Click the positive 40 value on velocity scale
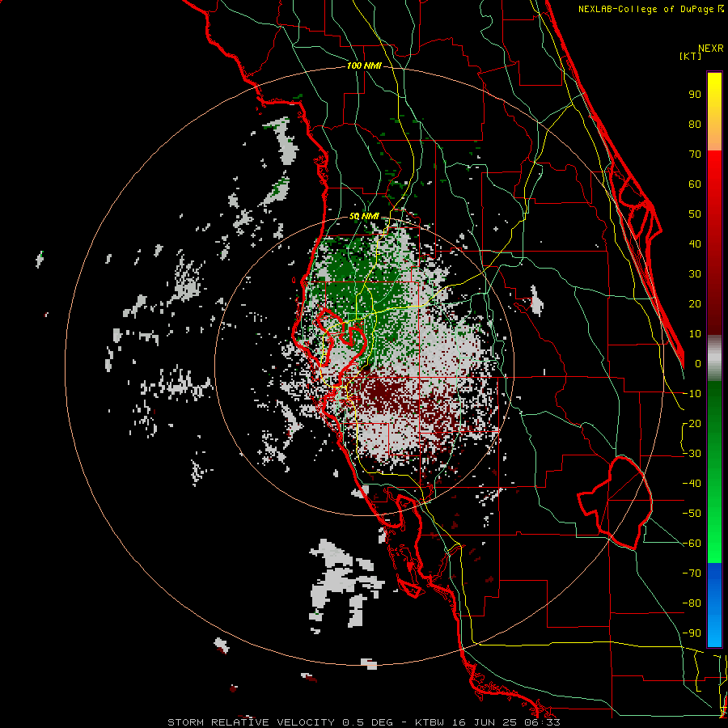Image resolution: width=728 pixels, height=728 pixels. 695,243
